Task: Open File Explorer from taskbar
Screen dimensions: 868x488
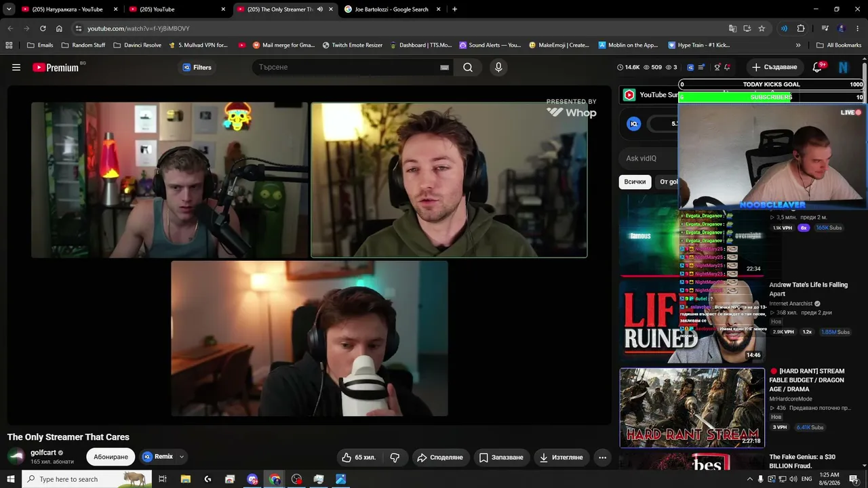Action: [185, 479]
